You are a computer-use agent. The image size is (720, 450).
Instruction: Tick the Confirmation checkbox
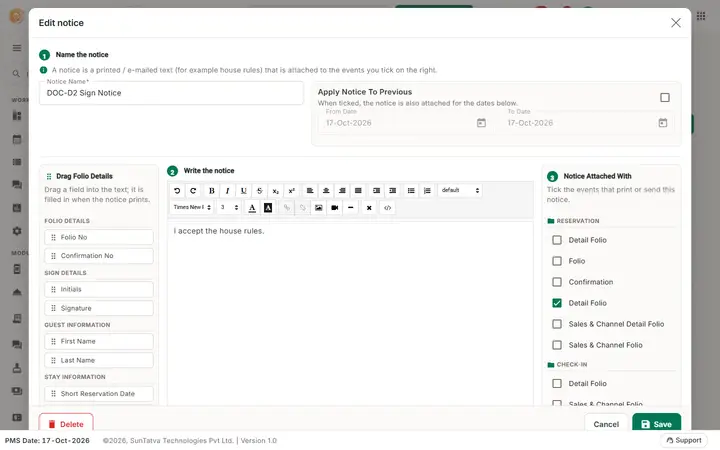(x=557, y=282)
